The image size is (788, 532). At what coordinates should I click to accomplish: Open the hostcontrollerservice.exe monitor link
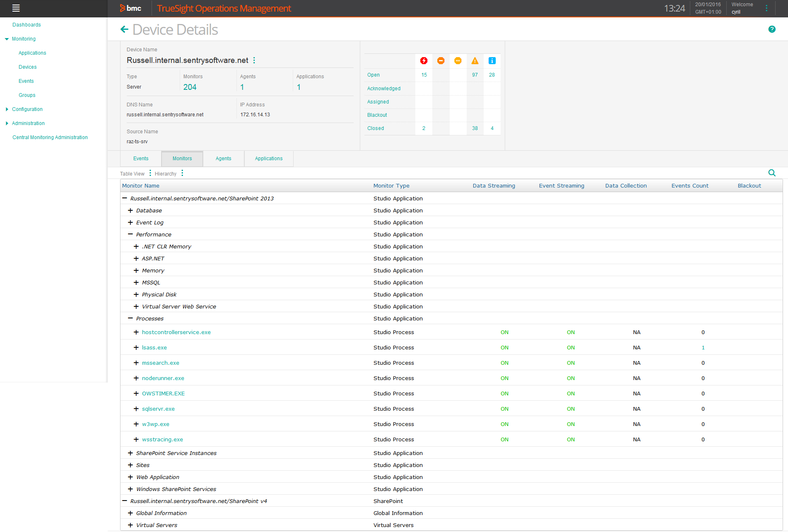(x=176, y=332)
